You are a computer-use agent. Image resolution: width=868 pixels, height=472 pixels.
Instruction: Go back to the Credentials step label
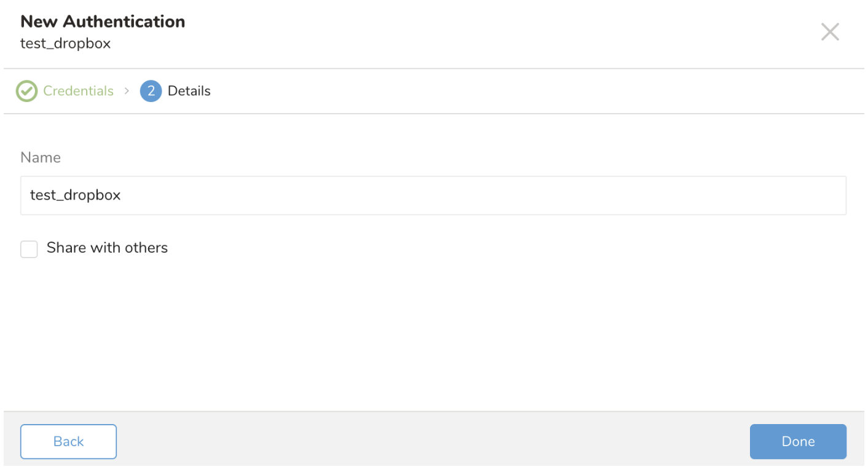[78, 91]
